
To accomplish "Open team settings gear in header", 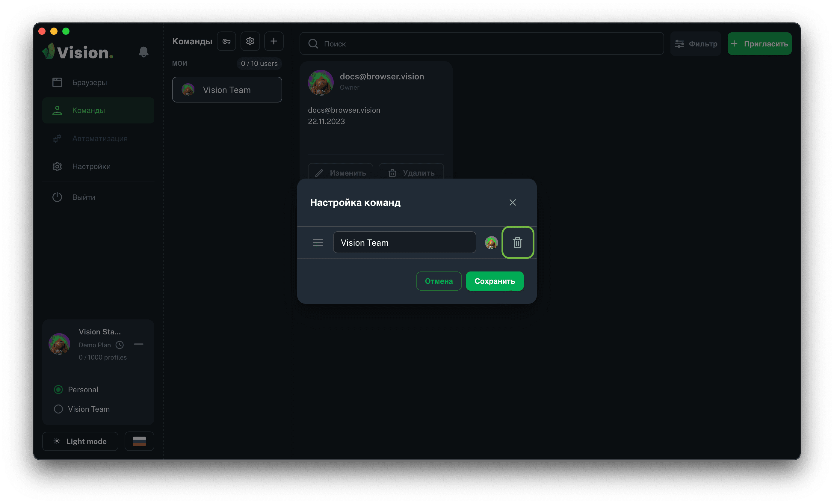I will [250, 41].
